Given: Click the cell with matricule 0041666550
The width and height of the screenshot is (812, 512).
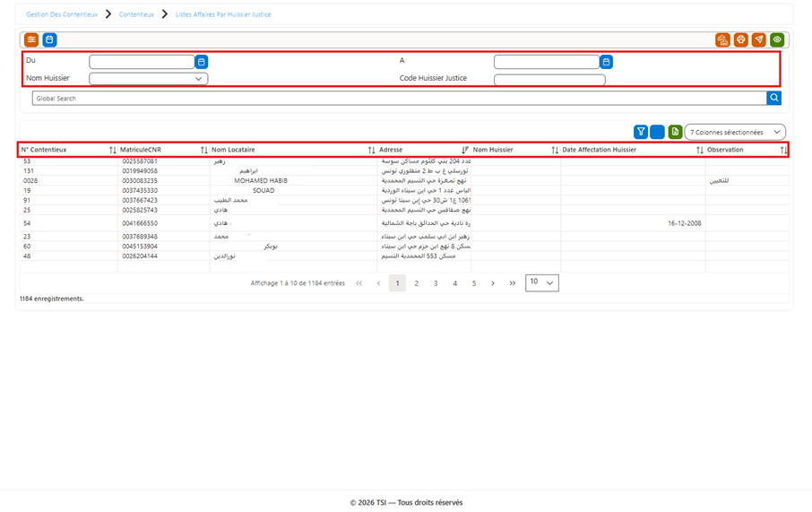Looking at the screenshot, I should [x=164, y=223].
